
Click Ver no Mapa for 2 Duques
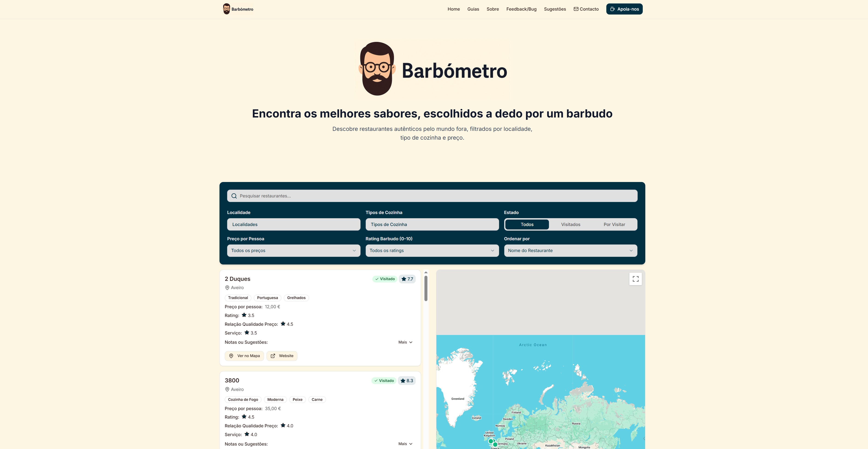[x=244, y=356]
